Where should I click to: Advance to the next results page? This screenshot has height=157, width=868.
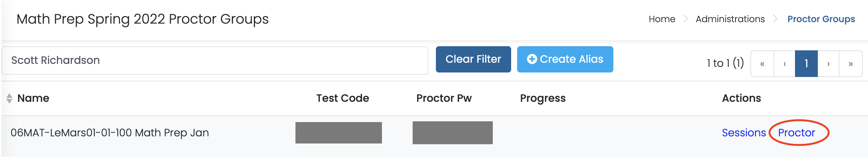click(x=828, y=64)
